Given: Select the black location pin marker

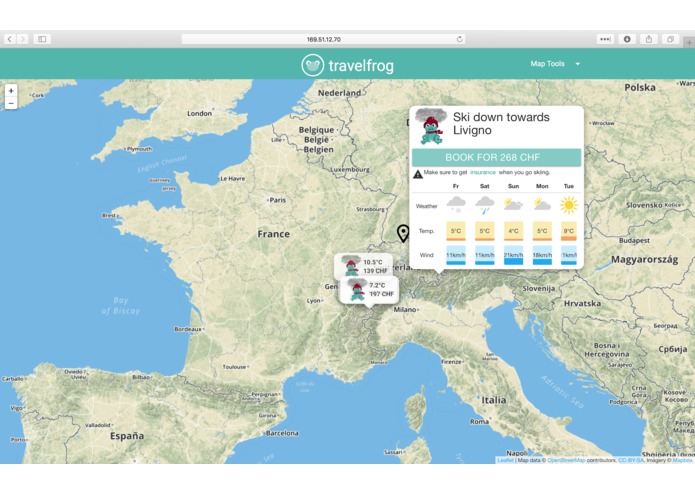Looking at the screenshot, I should [x=403, y=233].
